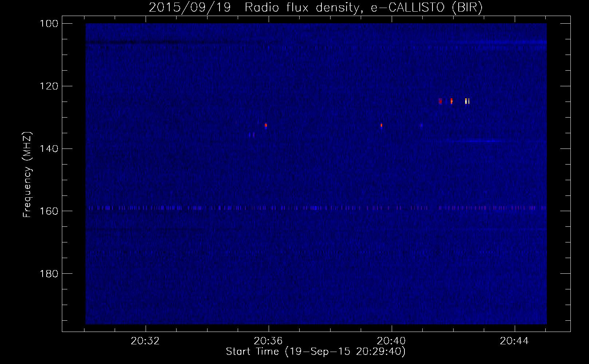
Task: Click the 'Frequency (MHZ)' axis label
Action: (x=27, y=175)
